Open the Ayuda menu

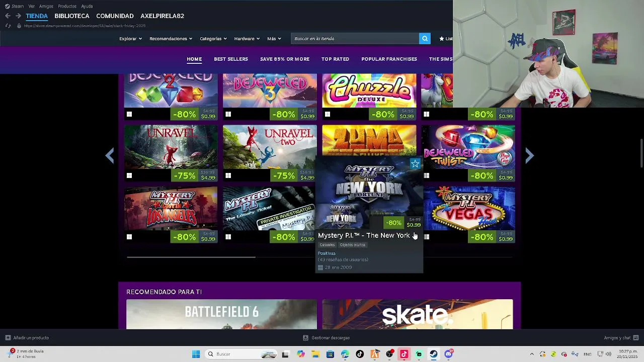(87, 6)
